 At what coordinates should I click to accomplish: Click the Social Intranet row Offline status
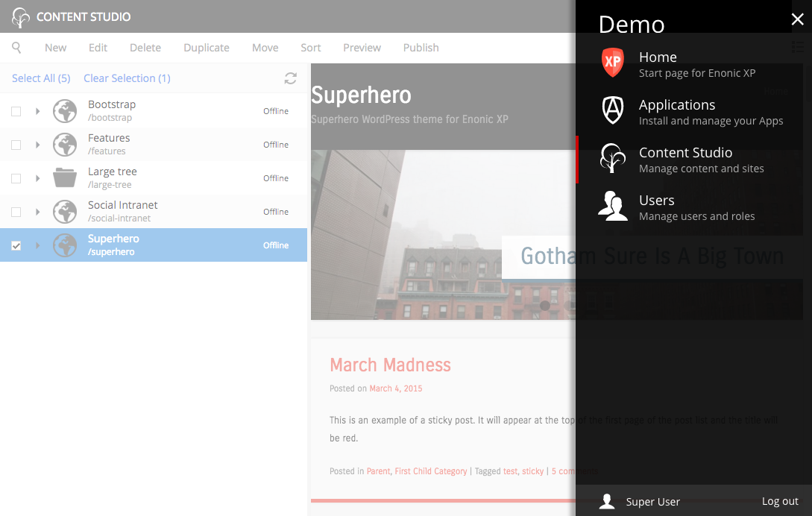[x=276, y=212]
